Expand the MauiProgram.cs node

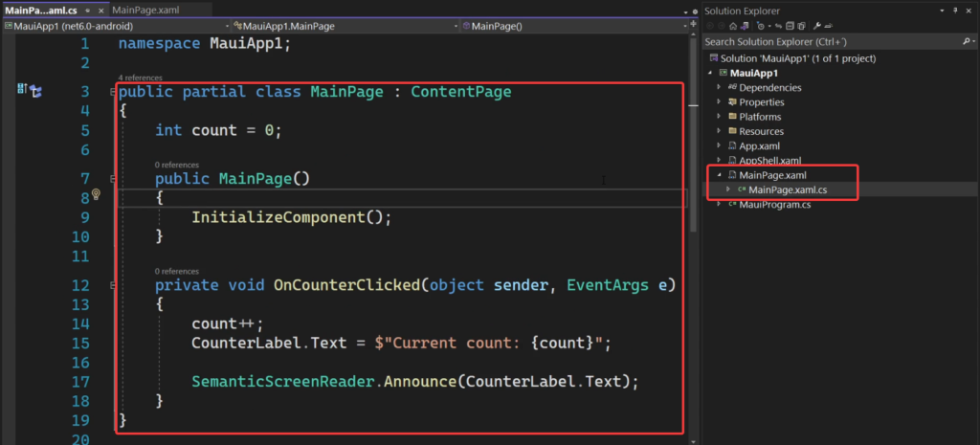coord(719,205)
